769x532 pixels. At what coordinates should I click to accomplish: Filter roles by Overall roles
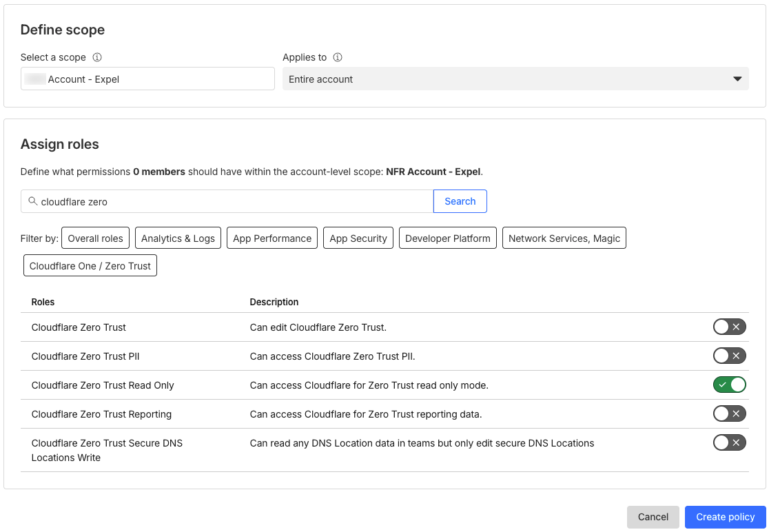(95, 238)
